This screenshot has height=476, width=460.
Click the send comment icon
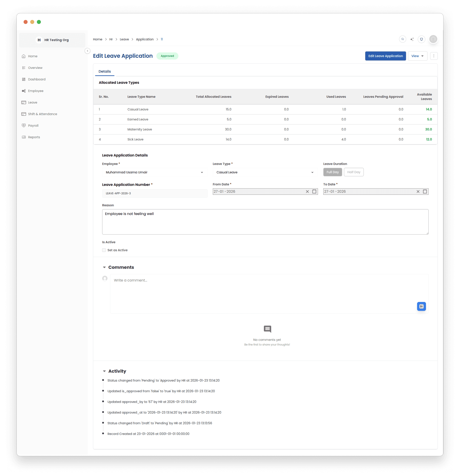(421, 306)
